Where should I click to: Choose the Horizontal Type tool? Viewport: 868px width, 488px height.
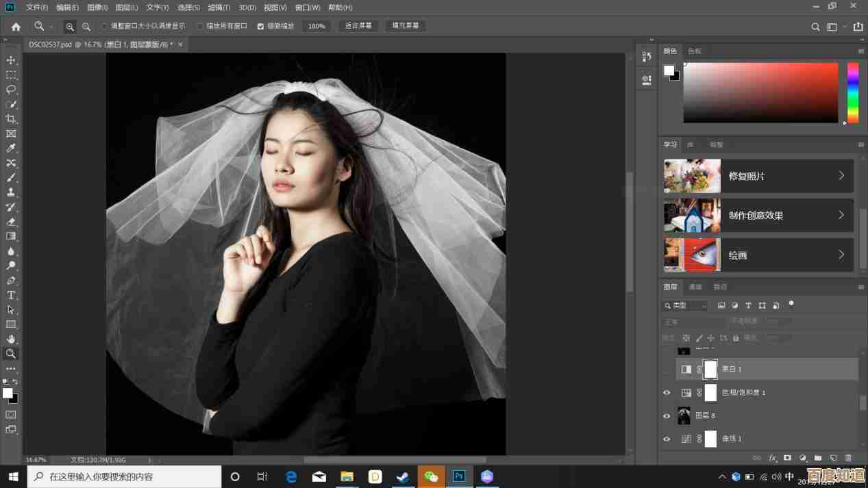coord(11,295)
